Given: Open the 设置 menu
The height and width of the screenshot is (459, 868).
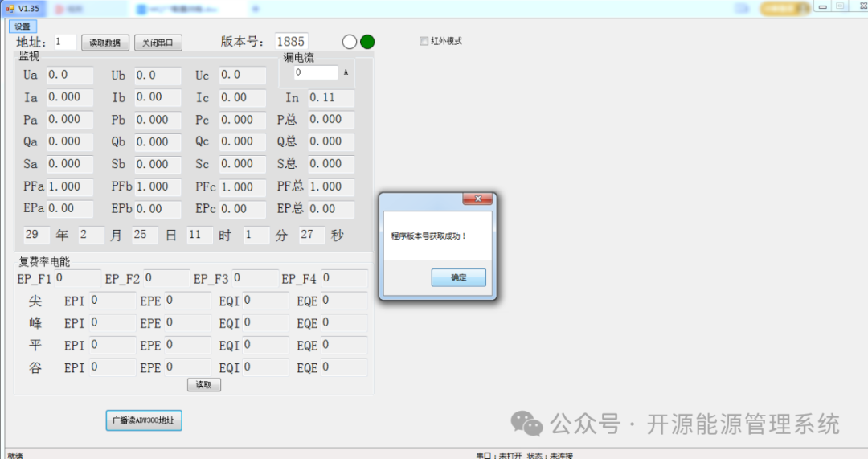Looking at the screenshot, I should pos(23,27).
